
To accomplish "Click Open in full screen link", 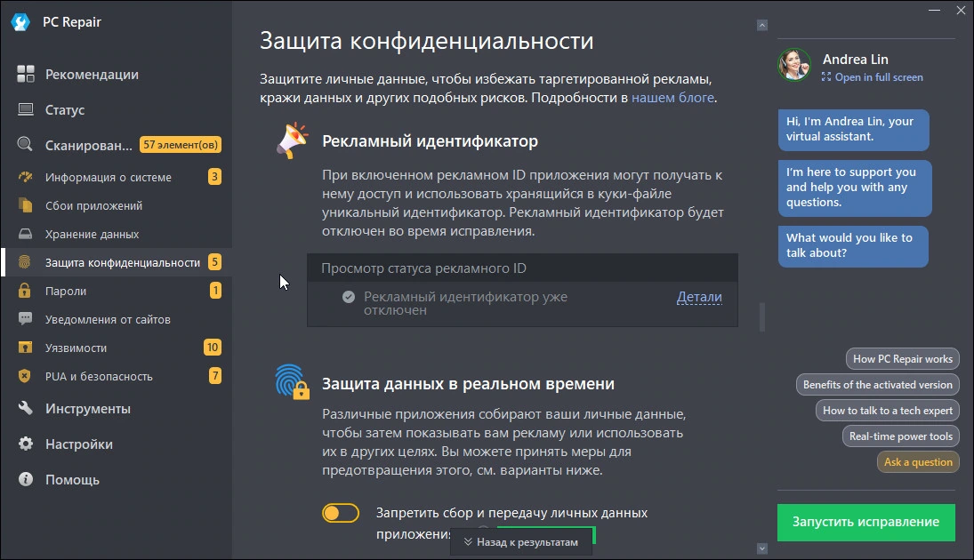I will pyautogui.click(x=878, y=77).
